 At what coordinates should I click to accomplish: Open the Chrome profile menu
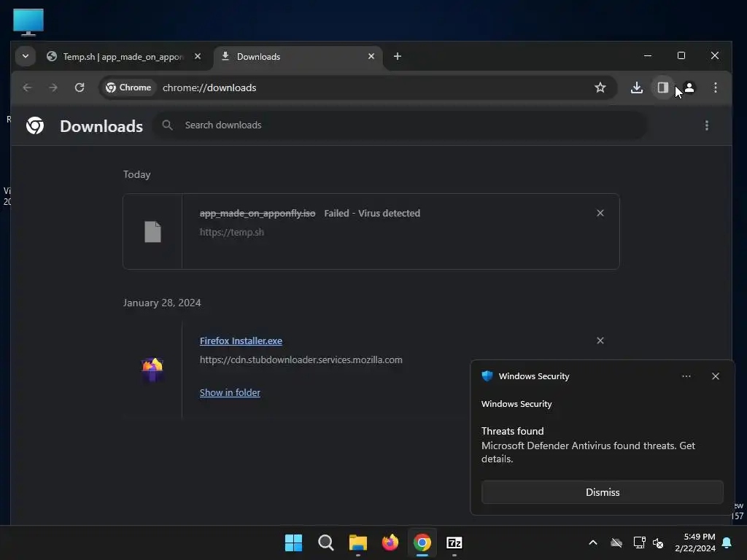pyautogui.click(x=689, y=87)
